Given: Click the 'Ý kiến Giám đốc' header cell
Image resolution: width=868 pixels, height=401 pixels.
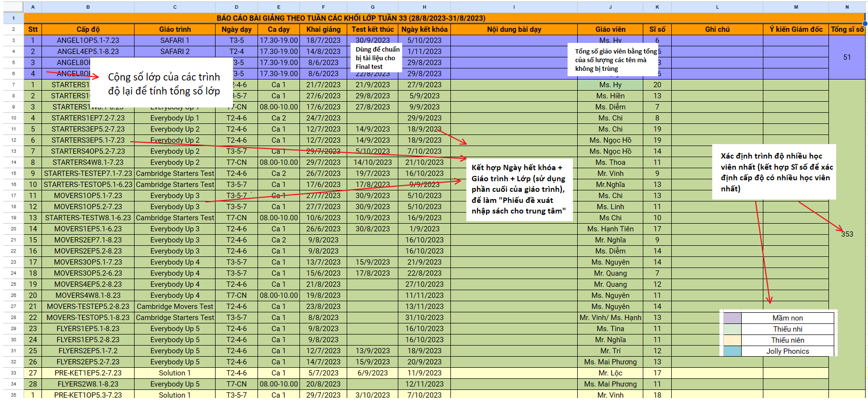Looking at the screenshot, I should tap(796, 29).
